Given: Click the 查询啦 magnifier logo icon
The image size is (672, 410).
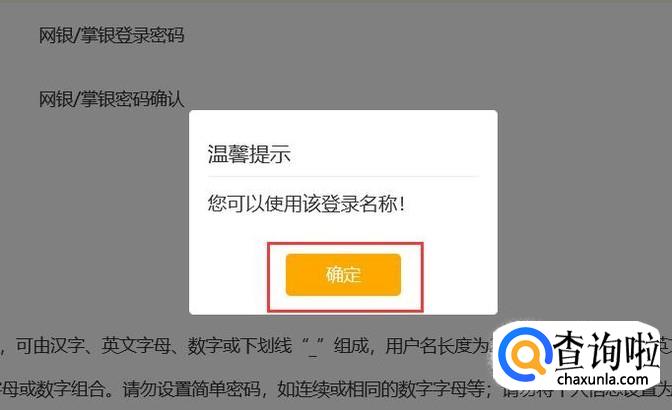Looking at the screenshot, I should (524, 353).
